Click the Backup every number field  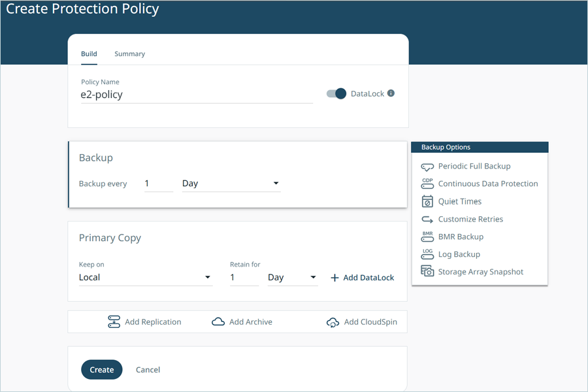pyautogui.click(x=159, y=184)
